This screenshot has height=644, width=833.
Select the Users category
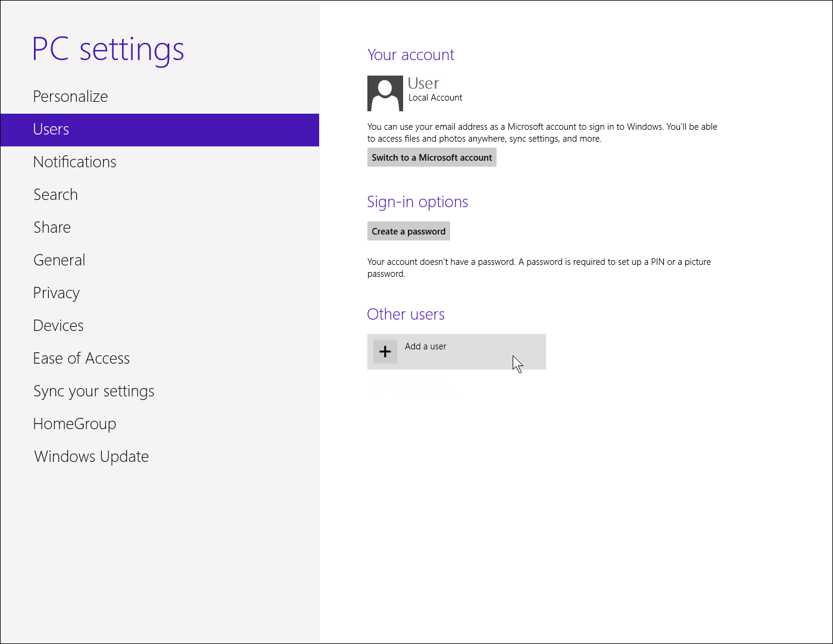pyautogui.click(x=160, y=130)
